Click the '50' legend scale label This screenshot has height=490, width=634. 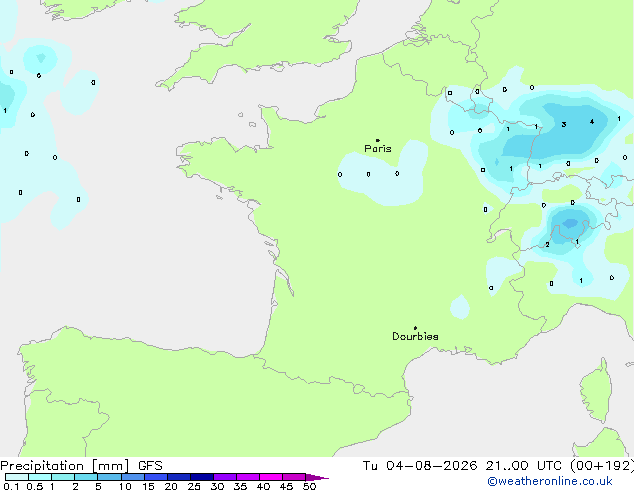click(x=309, y=486)
